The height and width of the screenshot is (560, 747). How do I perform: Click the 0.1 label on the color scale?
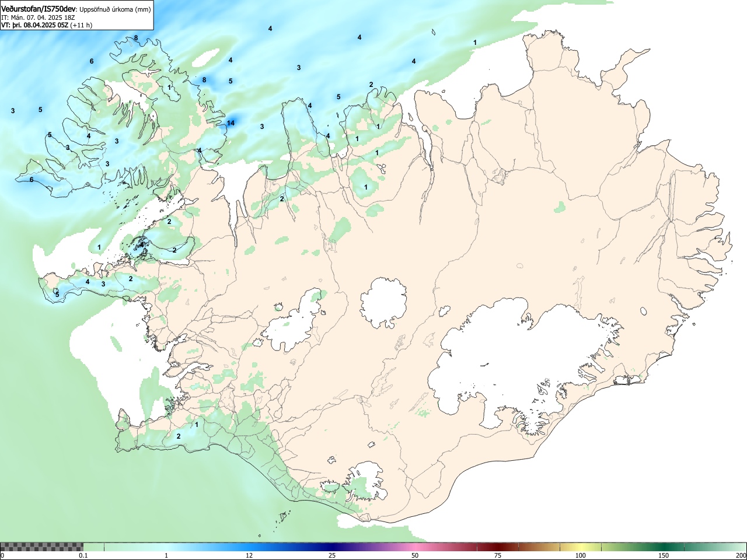point(83,555)
